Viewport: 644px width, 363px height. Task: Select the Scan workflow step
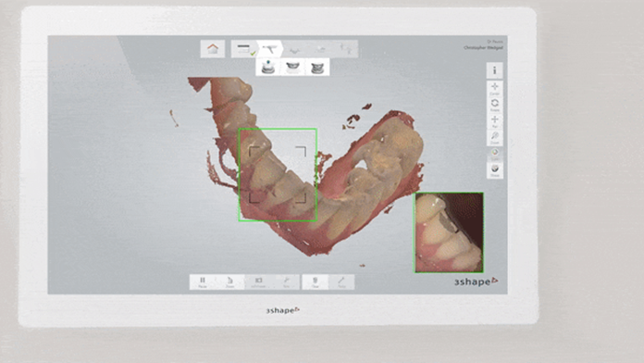270,49
